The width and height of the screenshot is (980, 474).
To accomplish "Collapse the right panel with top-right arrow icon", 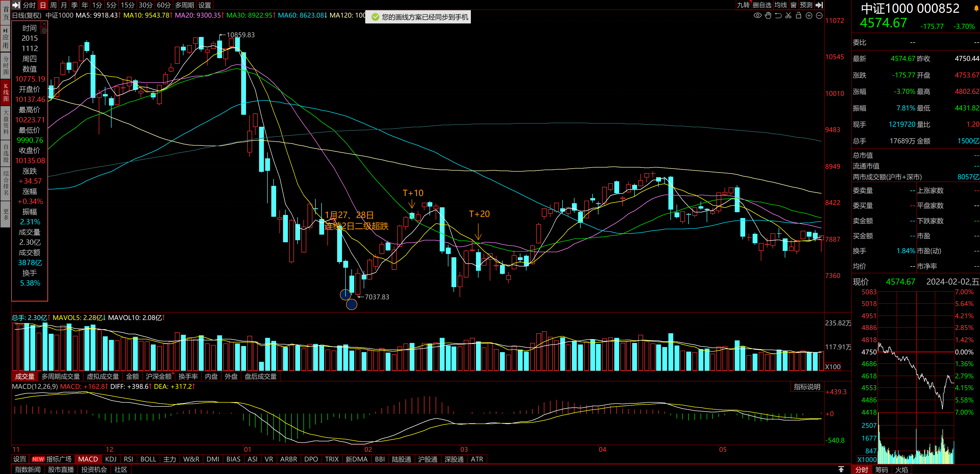I will click(x=819, y=5).
